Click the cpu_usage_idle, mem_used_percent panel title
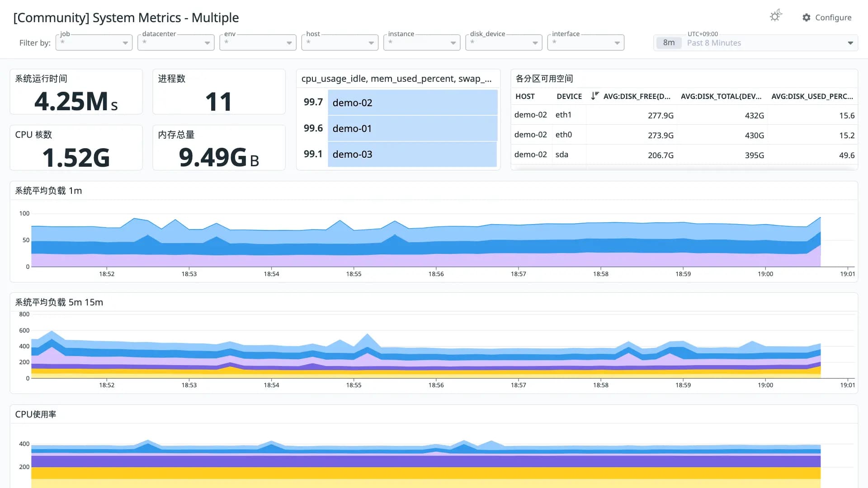868x488 pixels. pyautogui.click(x=396, y=79)
